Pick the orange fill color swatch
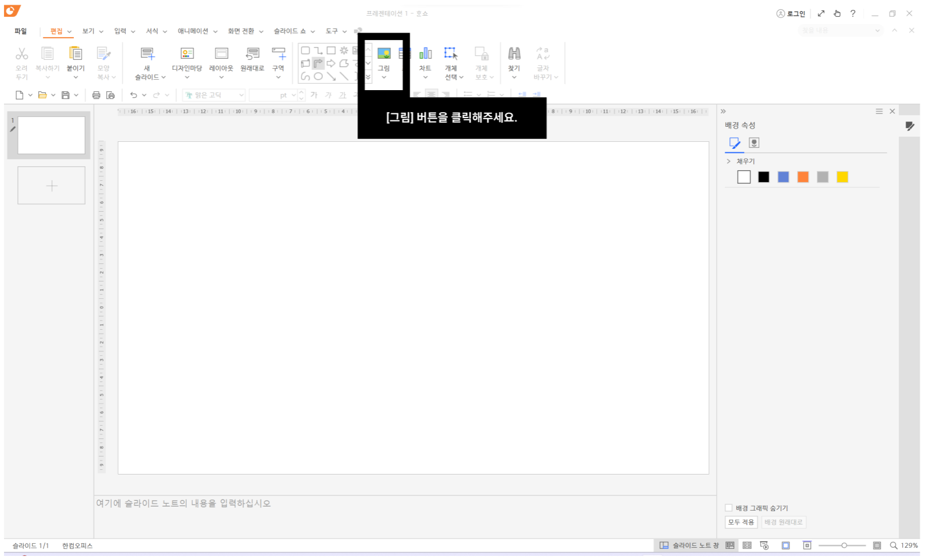The image size is (925, 560). click(803, 177)
